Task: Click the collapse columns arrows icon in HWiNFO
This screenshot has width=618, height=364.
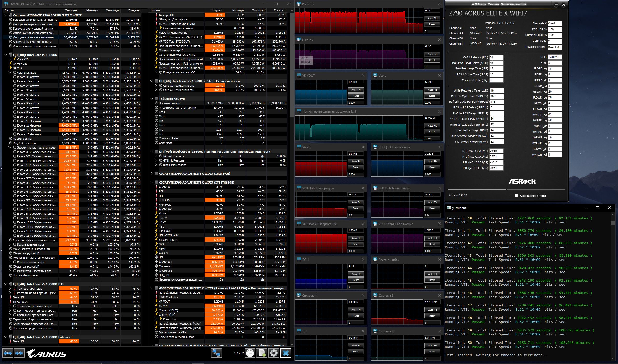Action: (19, 353)
